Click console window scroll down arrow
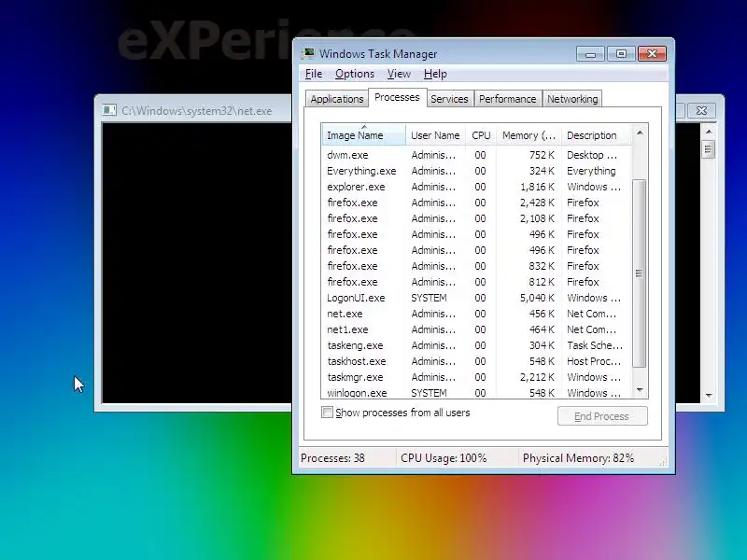 [709, 396]
